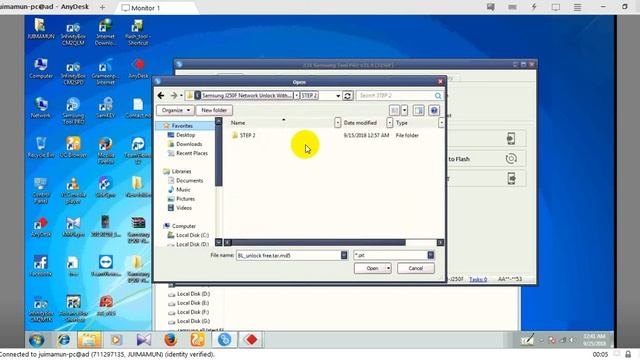Click the New folder button
The width and height of the screenshot is (640, 360).
point(214,110)
